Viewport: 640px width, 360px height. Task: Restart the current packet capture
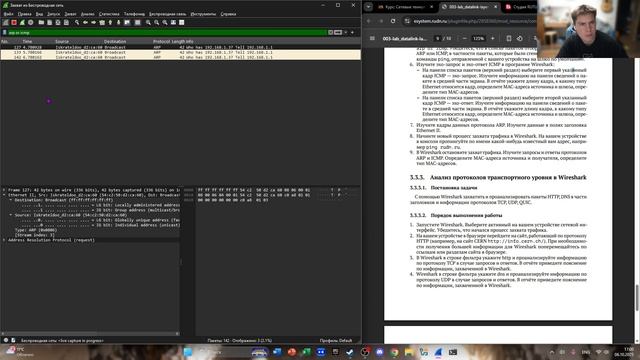tap(22, 22)
